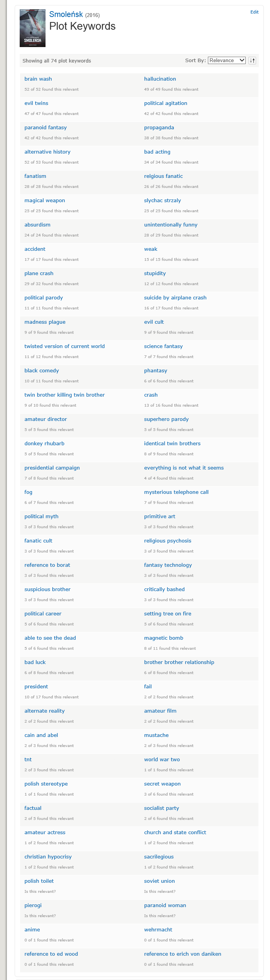Select the "magnetic bomb" keyword link

164,638
